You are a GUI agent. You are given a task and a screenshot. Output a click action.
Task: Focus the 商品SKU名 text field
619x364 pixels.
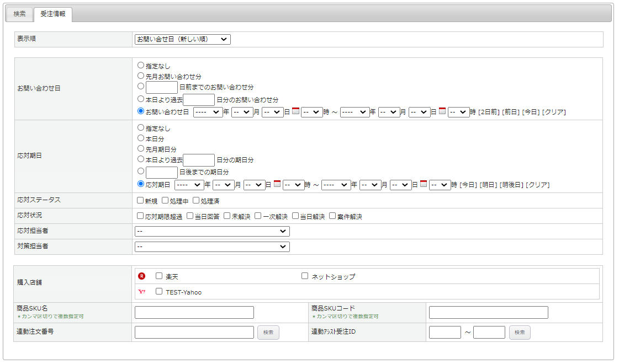click(194, 313)
